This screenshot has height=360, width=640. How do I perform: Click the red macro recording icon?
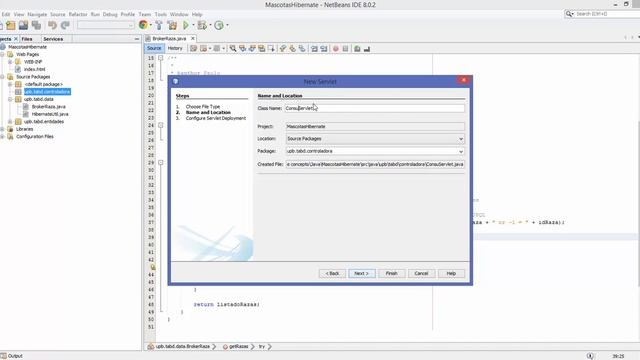pos(336,49)
